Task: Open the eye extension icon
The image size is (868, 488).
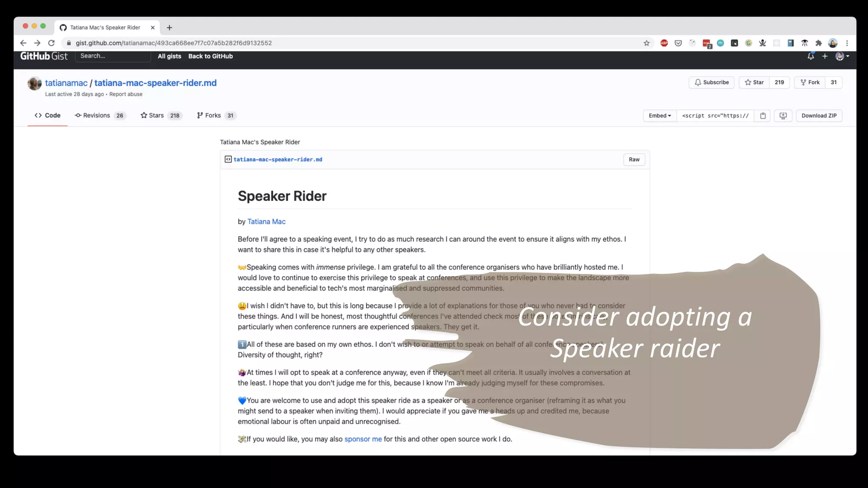Action: coord(804,43)
